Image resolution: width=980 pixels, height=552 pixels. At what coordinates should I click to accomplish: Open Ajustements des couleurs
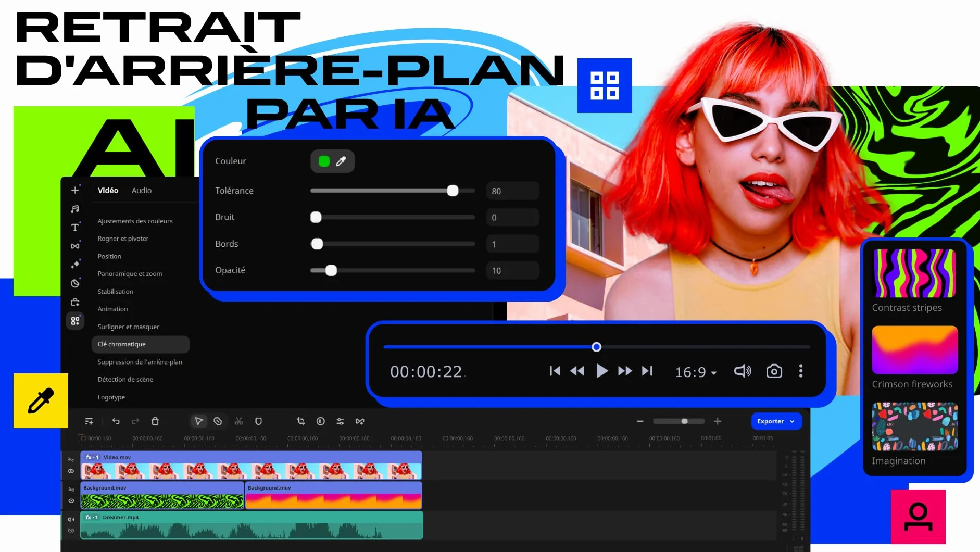(135, 221)
